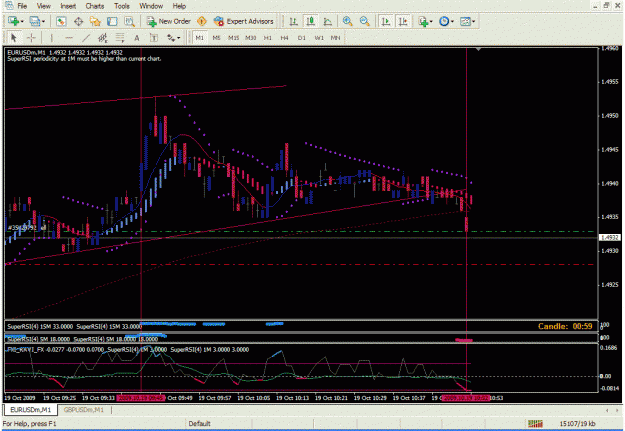625x431 pixels.
Task: Switch chart to Bar Chart mode
Action: point(293,21)
